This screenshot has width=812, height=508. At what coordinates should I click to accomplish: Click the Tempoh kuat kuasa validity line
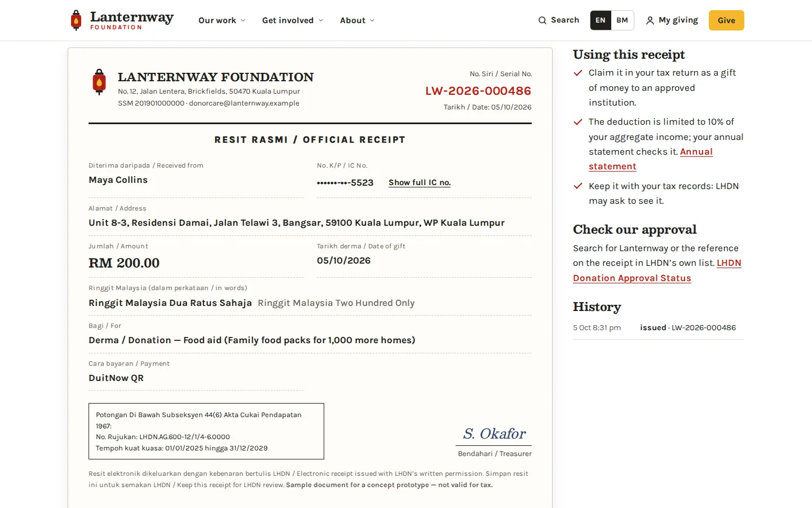coord(182,448)
